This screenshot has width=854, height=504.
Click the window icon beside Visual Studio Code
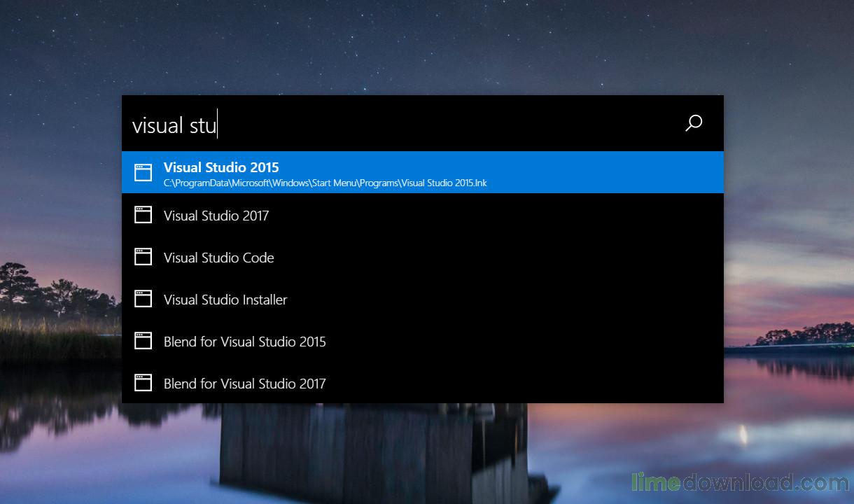point(143,257)
